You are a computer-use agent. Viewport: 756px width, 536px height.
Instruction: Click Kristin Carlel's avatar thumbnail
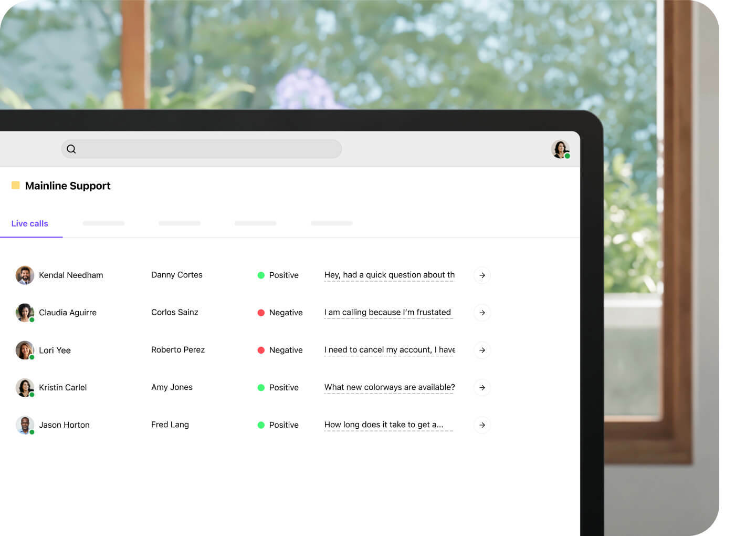coord(25,387)
